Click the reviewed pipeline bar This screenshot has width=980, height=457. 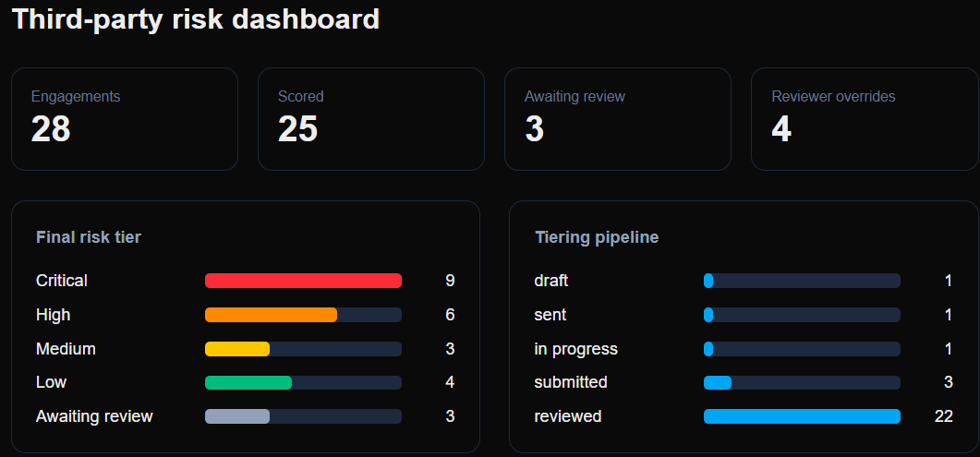[x=802, y=416]
